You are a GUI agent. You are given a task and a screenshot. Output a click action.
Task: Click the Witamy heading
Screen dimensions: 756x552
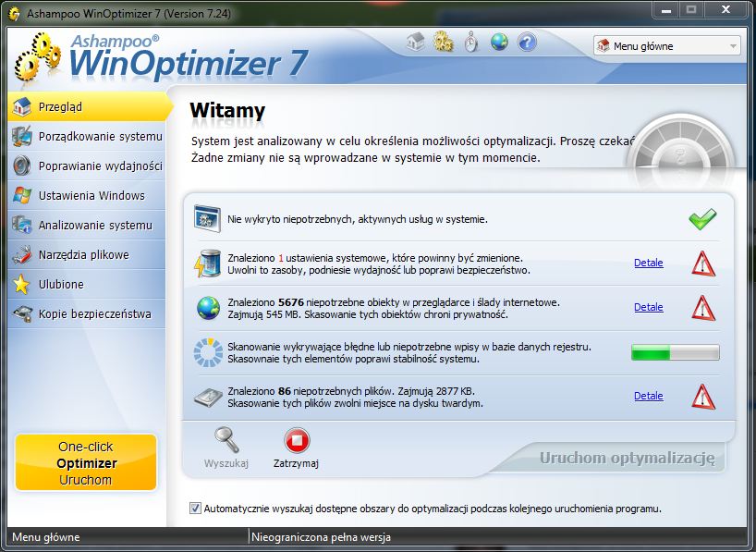tap(227, 111)
